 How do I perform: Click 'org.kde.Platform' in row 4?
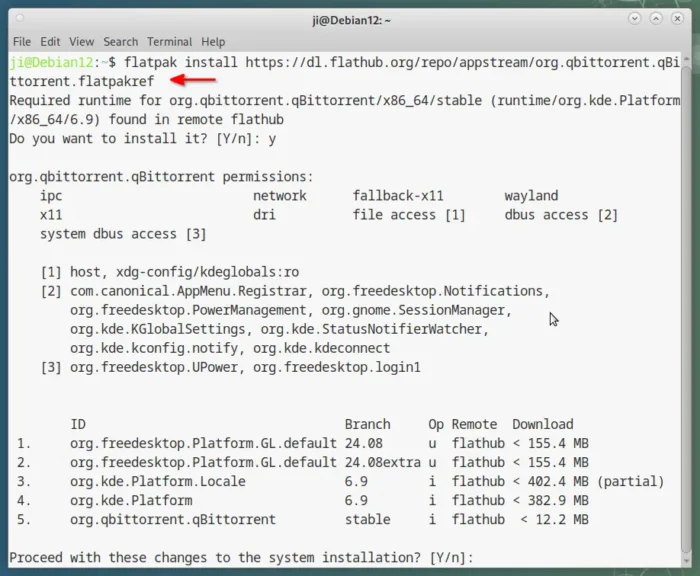(131, 501)
